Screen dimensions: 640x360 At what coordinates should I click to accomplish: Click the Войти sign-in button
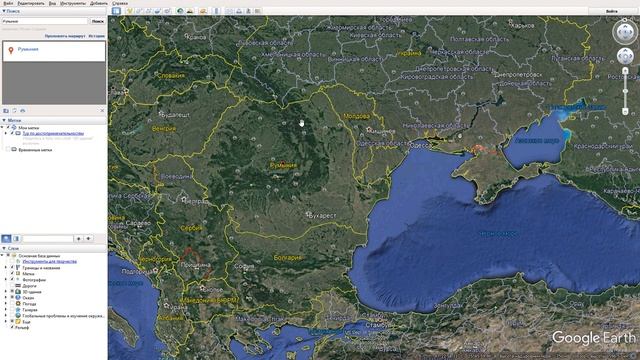[611, 11]
